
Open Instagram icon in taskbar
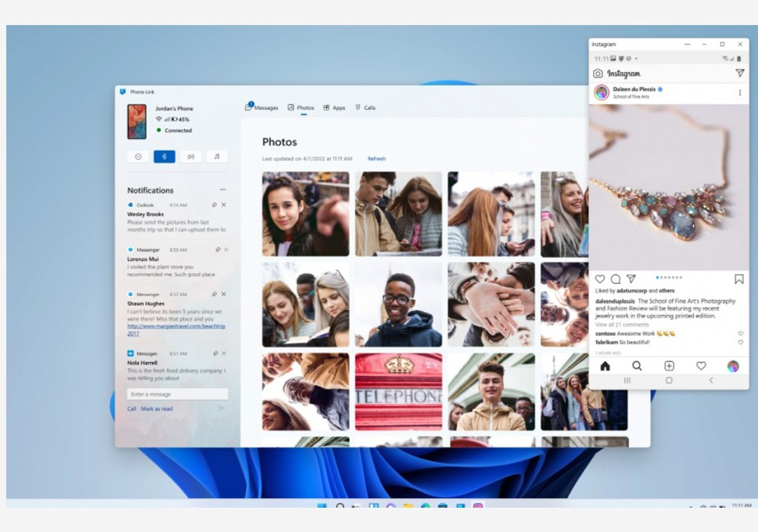[x=478, y=506]
